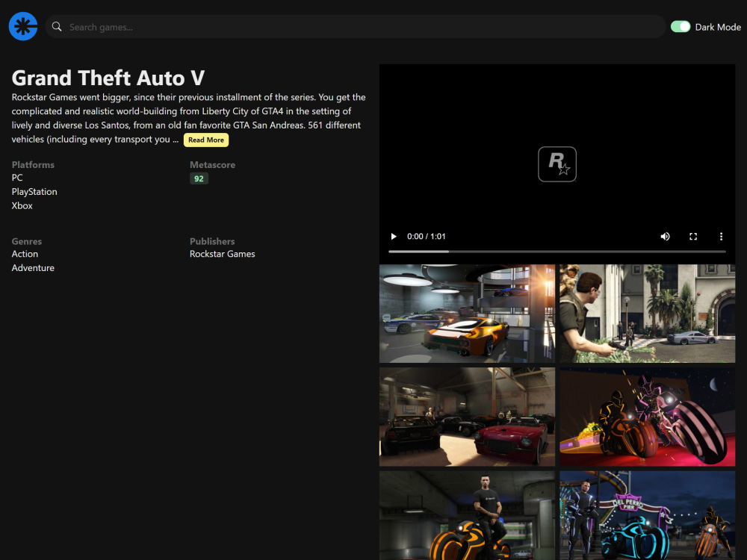Click the PlayStation platform entry
This screenshot has height=560, width=747.
coord(34,192)
